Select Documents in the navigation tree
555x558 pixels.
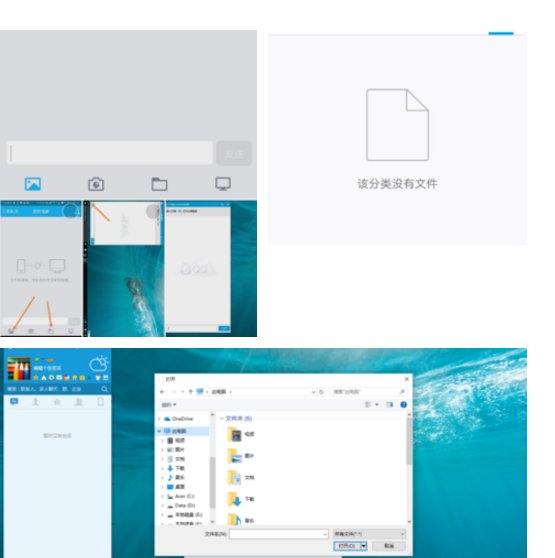click(x=176, y=459)
